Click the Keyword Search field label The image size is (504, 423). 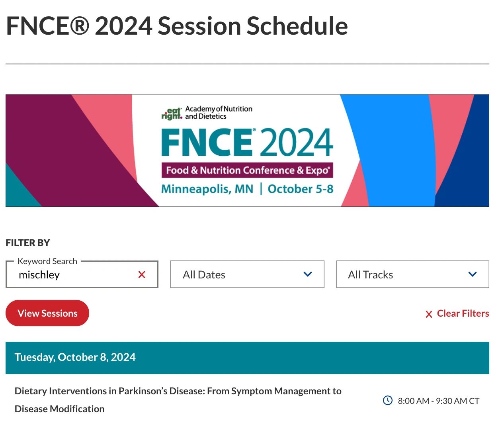(x=47, y=261)
